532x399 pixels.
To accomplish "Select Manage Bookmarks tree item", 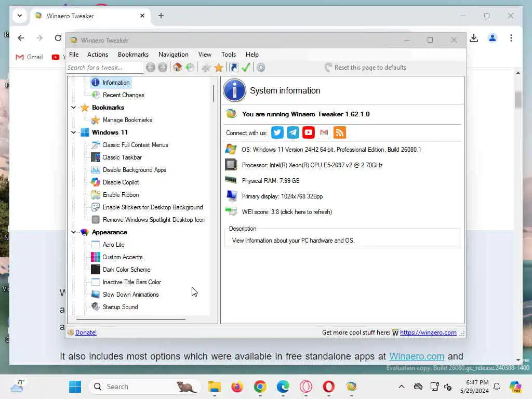I will (x=127, y=120).
